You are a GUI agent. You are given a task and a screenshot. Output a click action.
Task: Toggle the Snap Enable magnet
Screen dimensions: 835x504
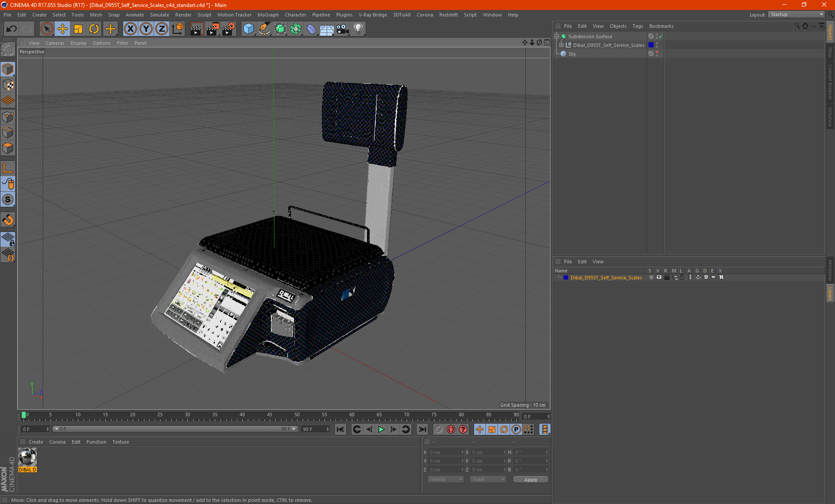[8, 220]
